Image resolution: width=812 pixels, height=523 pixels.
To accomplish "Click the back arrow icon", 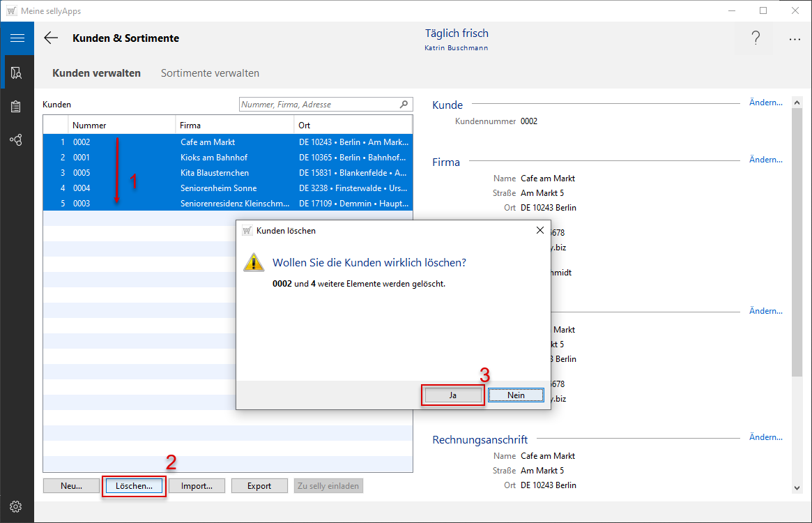I will tap(51, 38).
